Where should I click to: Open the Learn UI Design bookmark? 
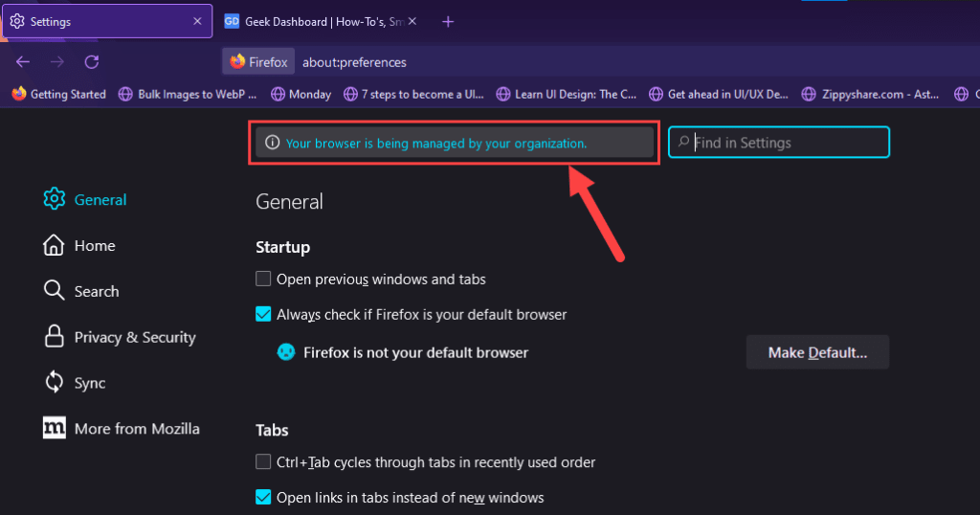point(567,95)
